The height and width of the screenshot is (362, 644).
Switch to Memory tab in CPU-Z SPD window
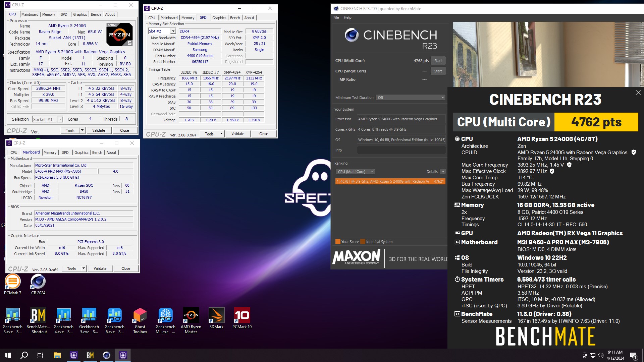pyautogui.click(x=188, y=18)
